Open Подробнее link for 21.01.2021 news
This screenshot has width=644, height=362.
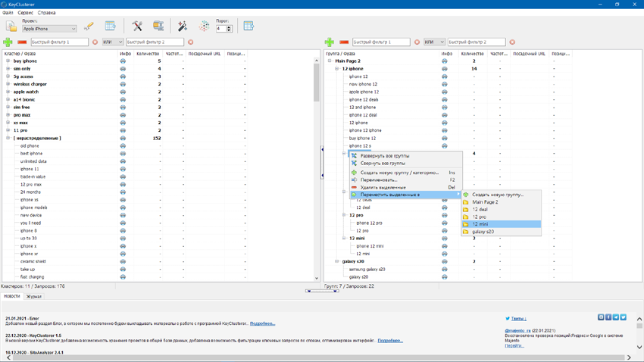(262, 324)
